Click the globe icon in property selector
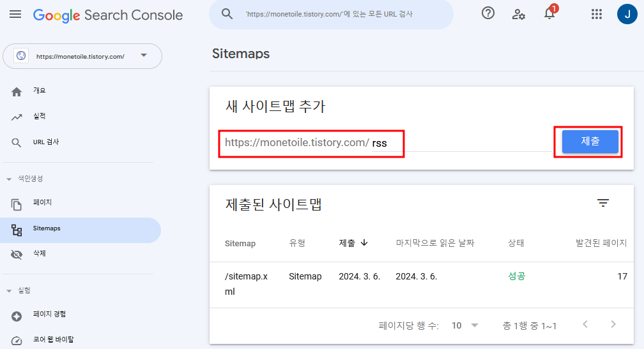This screenshot has height=349, width=644. [21, 56]
